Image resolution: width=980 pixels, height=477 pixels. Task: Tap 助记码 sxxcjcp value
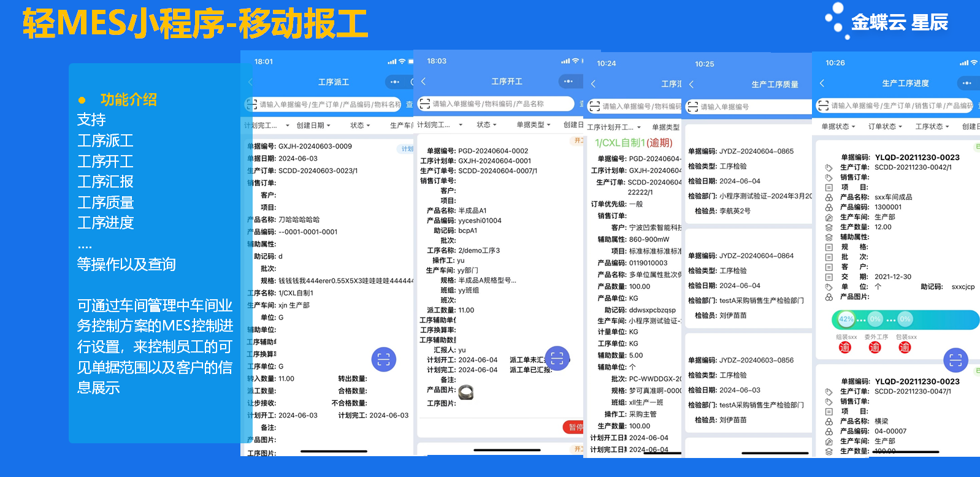(x=963, y=286)
